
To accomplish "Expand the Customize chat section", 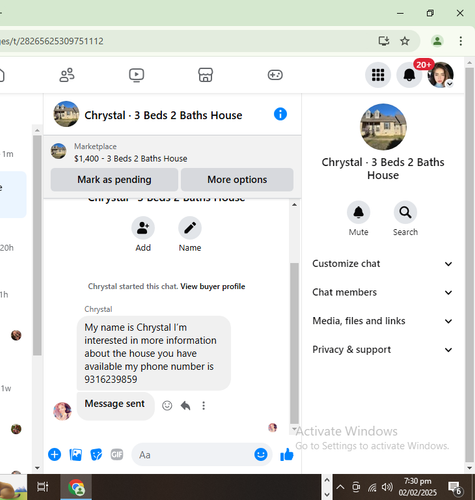I will coord(382,264).
